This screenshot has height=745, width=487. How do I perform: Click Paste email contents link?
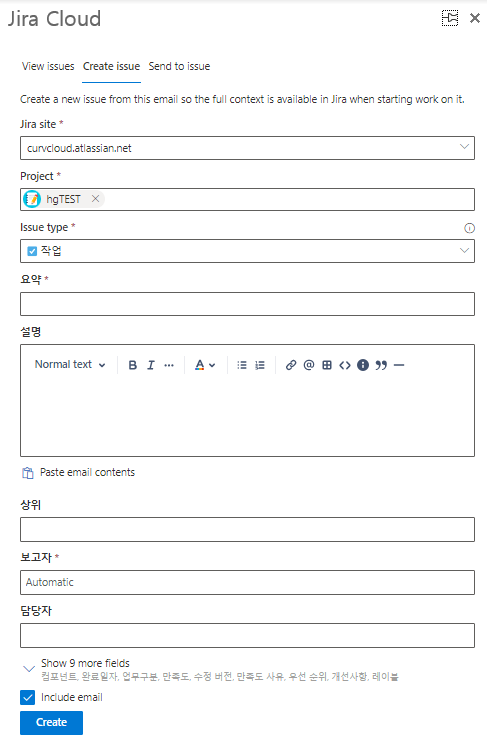point(87,472)
